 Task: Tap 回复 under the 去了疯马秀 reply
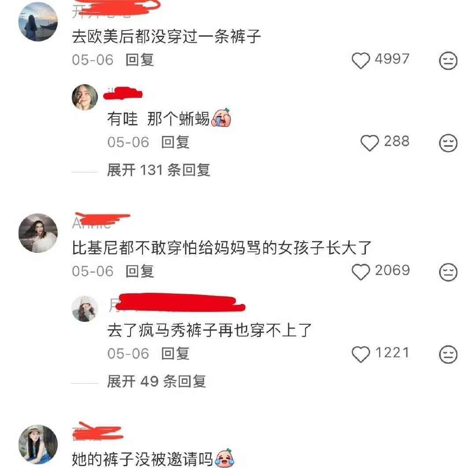click(175, 354)
